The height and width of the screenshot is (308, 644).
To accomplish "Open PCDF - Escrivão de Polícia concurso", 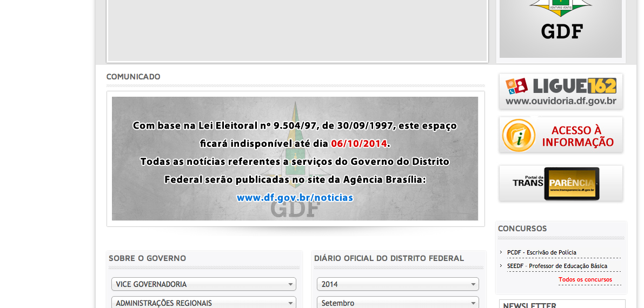I will coord(541,252).
